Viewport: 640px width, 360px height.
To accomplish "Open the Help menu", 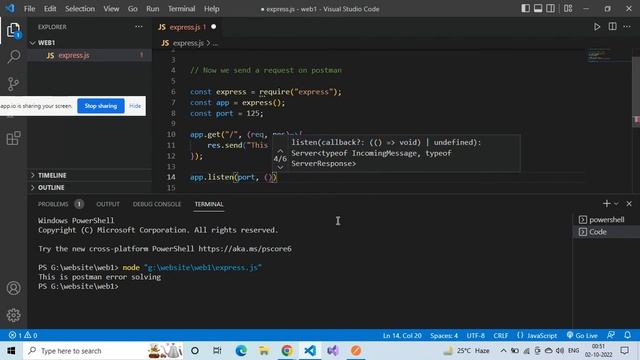I will tap(211, 9).
